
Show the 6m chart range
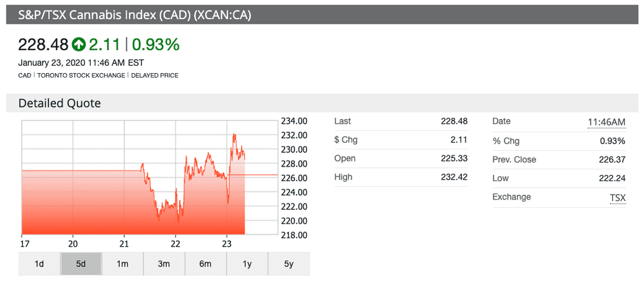tap(205, 264)
